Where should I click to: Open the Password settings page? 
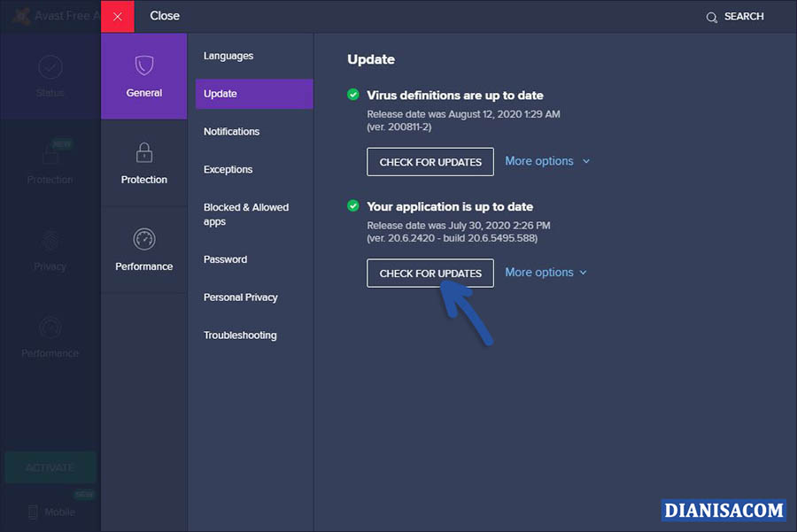pos(224,259)
